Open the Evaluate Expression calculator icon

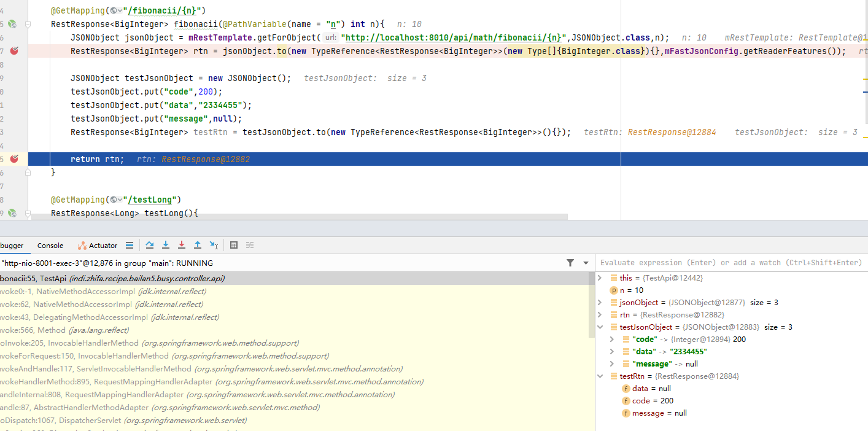click(234, 245)
